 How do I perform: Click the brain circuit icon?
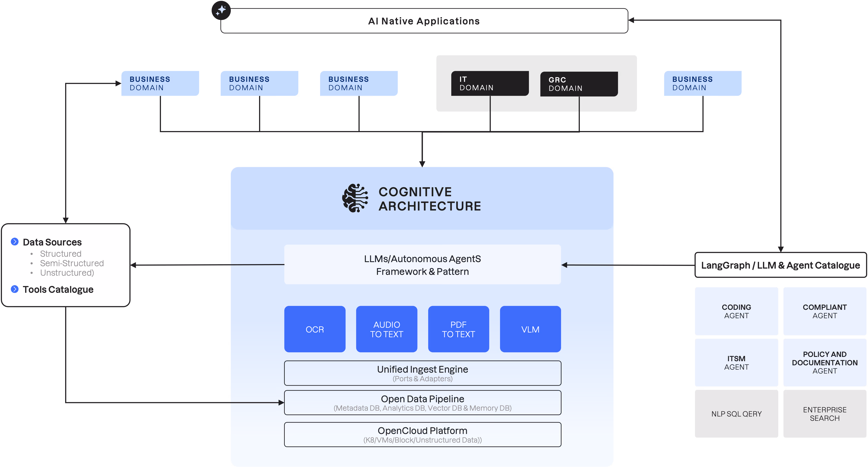click(x=355, y=198)
